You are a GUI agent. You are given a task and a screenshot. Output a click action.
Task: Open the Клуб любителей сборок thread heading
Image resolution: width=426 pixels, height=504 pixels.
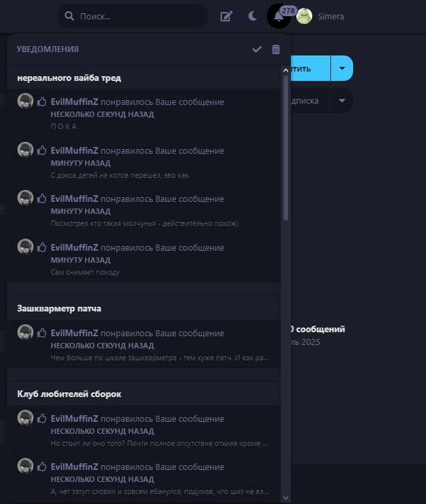click(x=69, y=394)
